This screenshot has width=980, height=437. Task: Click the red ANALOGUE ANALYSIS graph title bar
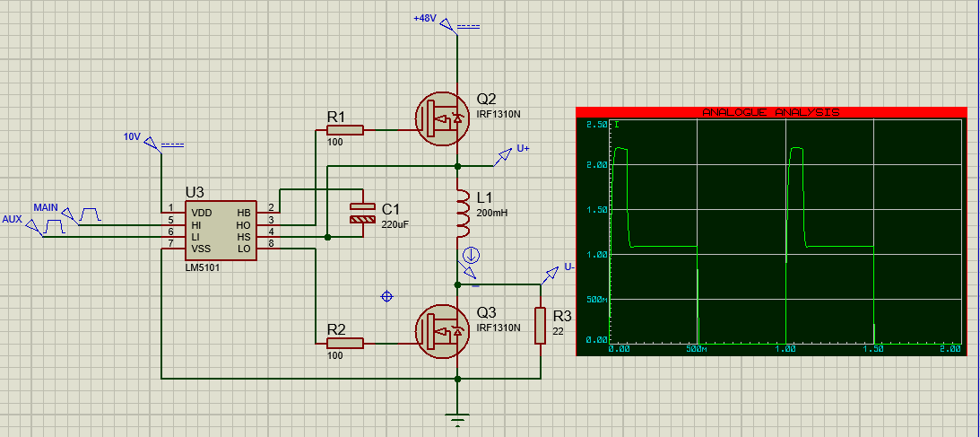pos(771,111)
